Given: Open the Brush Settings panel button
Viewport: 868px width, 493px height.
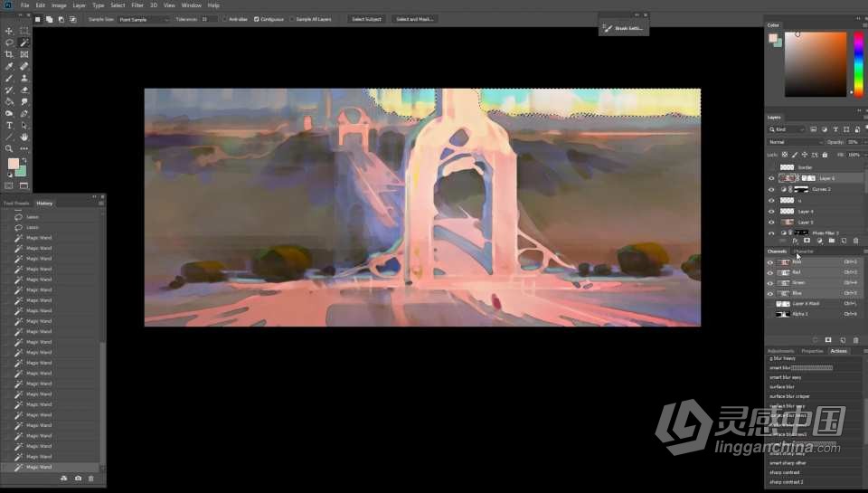Looking at the screenshot, I should 623,28.
